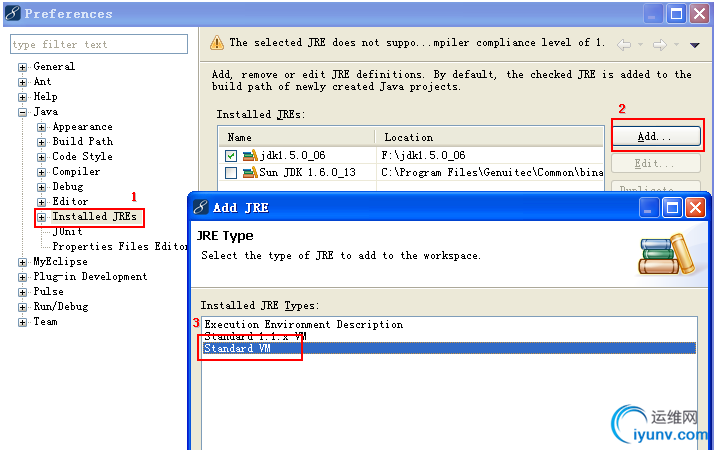Select the Compiler preference page
This screenshot has width=714, height=451.
76,171
